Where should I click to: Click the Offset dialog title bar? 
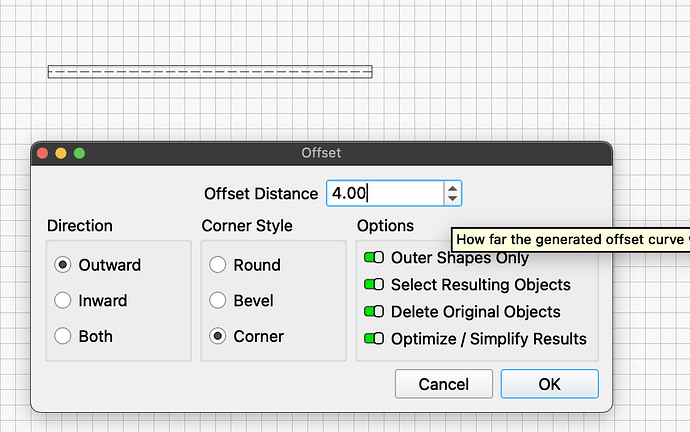click(321, 153)
